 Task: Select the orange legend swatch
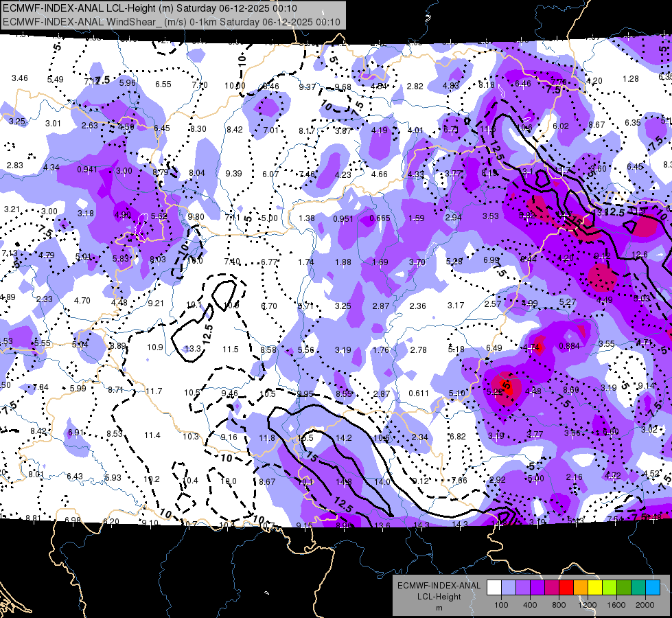pyautogui.click(x=580, y=588)
